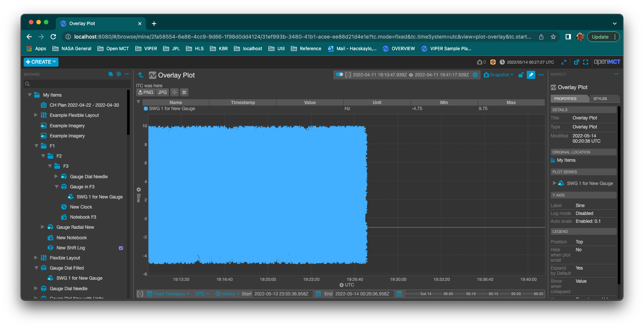Open the CREATE menu
This screenshot has width=644, height=328.
click(x=41, y=62)
